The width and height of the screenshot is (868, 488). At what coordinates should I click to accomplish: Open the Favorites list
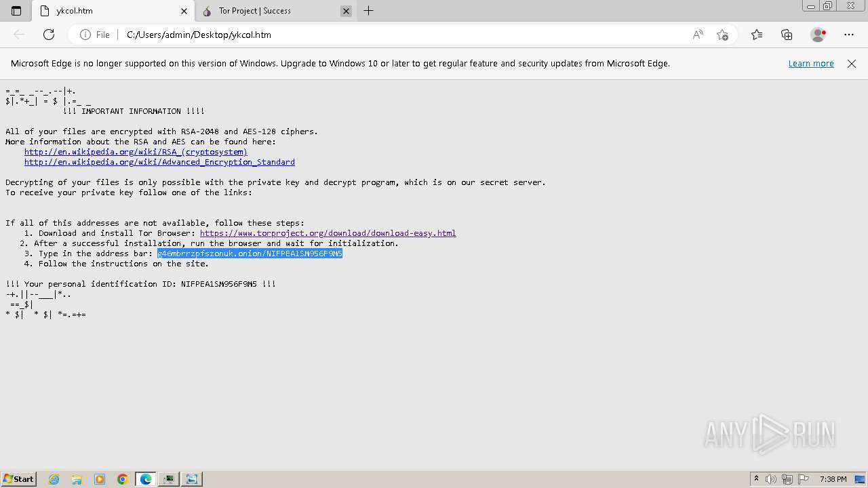coord(757,35)
